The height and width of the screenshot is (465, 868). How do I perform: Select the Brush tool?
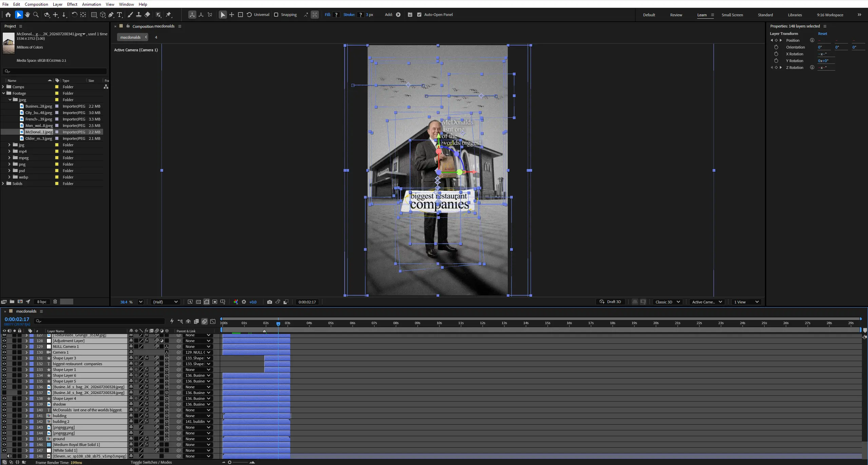tap(130, 15)
